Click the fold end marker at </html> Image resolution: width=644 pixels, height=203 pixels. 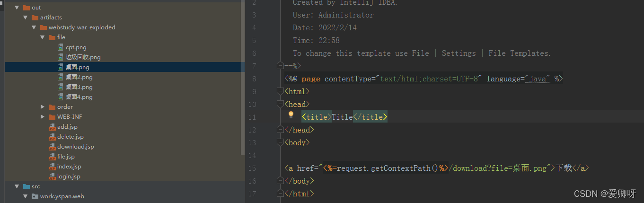click(x=280, y=194)
